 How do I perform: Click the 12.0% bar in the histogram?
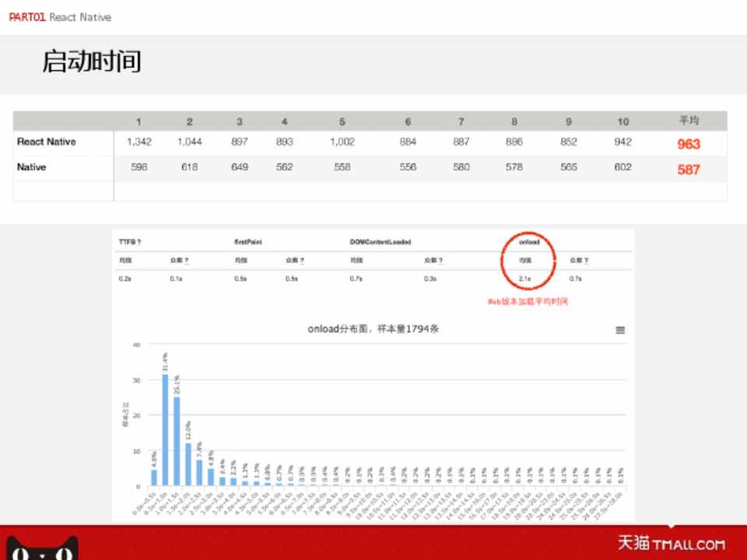tap(188, 464)
